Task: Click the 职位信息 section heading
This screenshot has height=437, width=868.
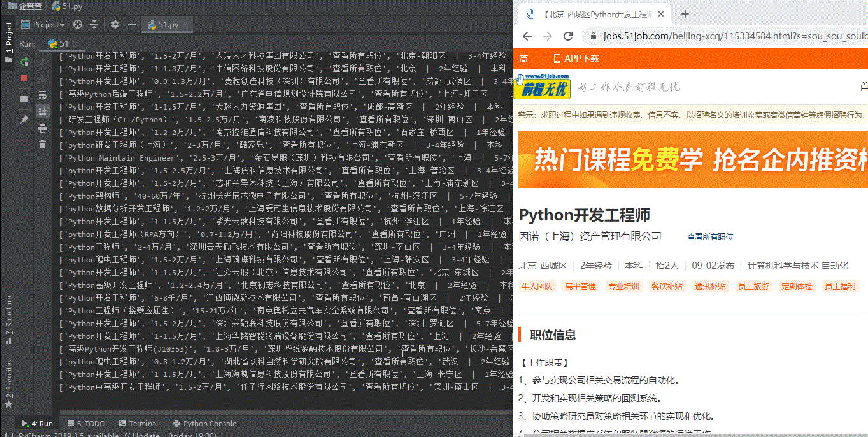Action: click(x=553, y=335)
